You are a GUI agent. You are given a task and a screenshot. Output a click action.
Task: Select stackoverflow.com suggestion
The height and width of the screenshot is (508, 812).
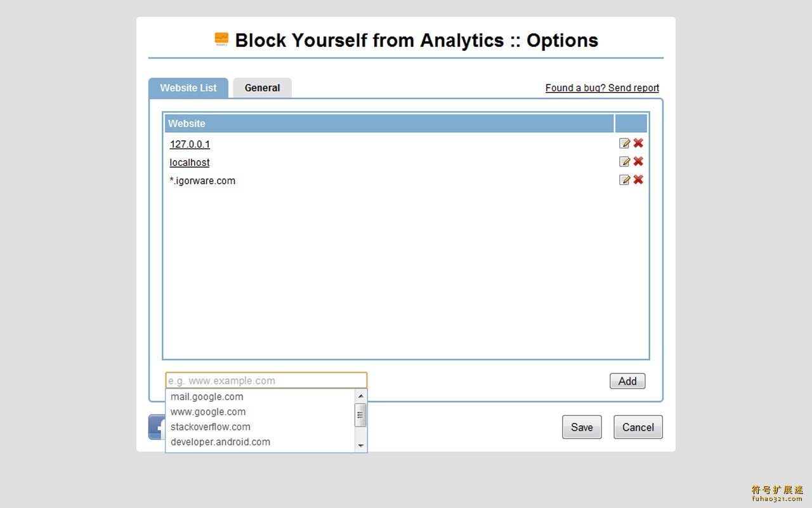tap(211, 427)
